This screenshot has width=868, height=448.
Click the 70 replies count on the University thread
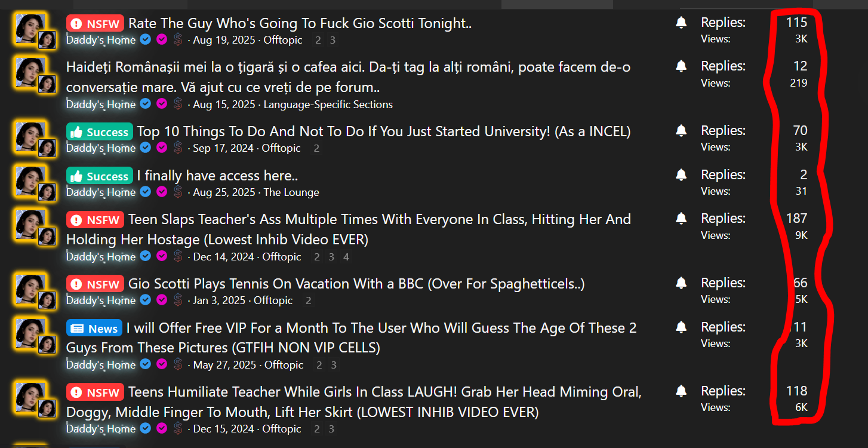[x=800, y=130]
